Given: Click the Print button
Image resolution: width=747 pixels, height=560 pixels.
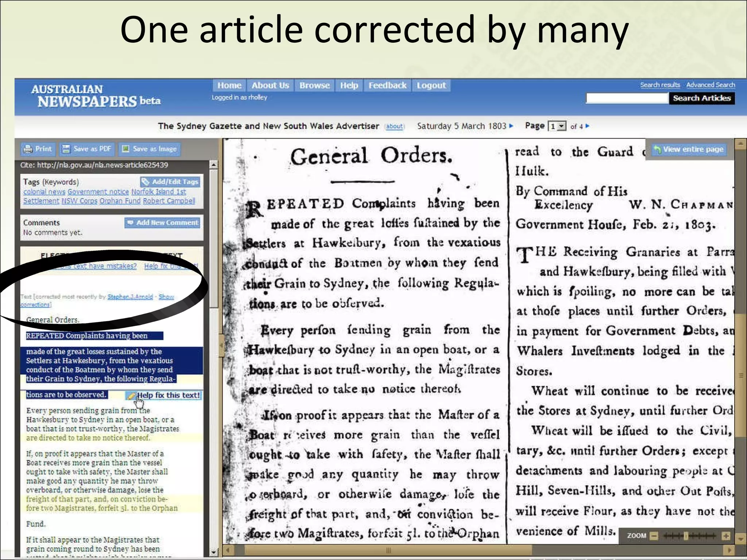Looking at the screenshot, I should tap(38, 149).
